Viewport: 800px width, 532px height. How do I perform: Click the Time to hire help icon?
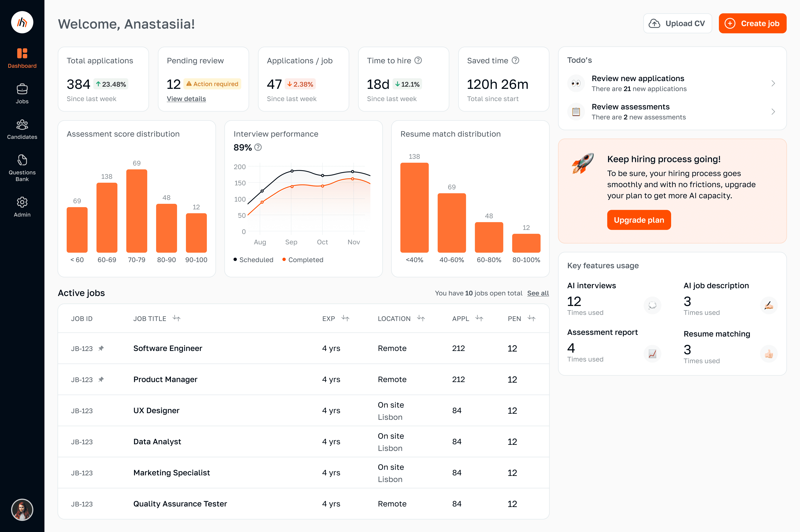point(418,60)
